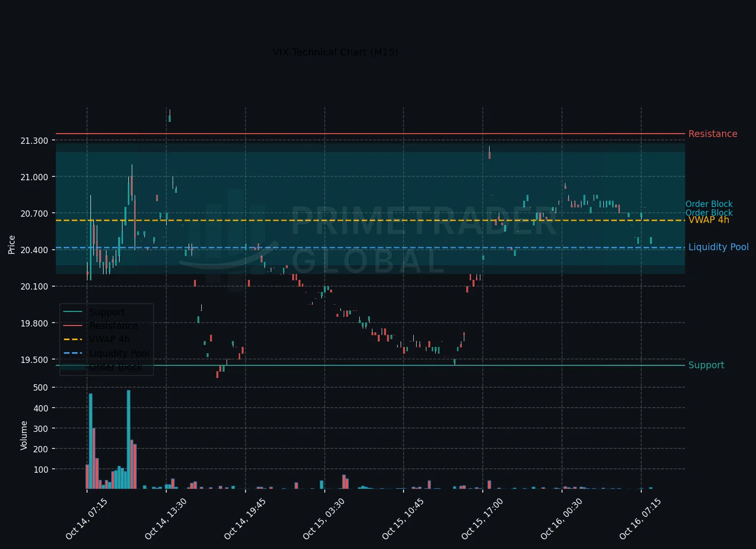The width and height of the screenshot is (756, 549).
Task: Click the VWAP 4h label right of the chart
Action: click(709, 220)
